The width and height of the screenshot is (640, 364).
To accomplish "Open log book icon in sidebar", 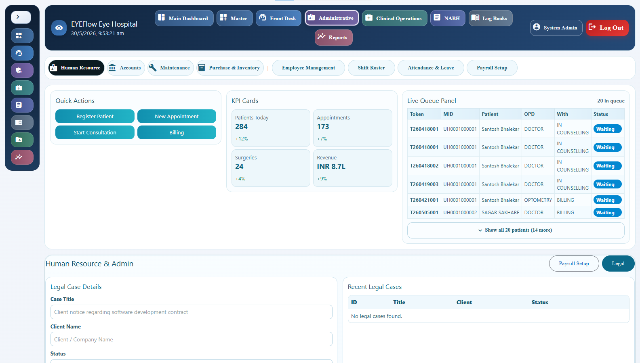I will click(x=22, y=122).
